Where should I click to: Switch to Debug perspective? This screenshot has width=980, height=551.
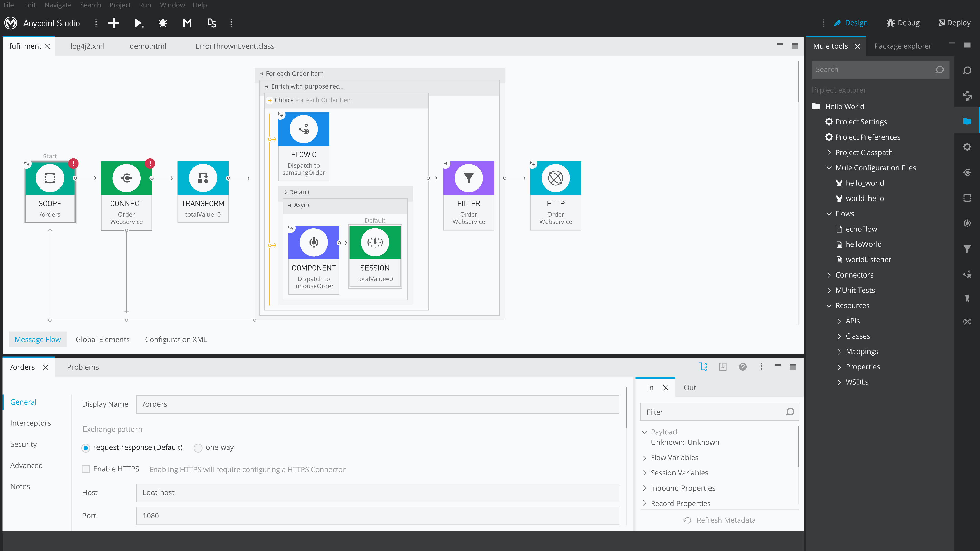(903, 23)
